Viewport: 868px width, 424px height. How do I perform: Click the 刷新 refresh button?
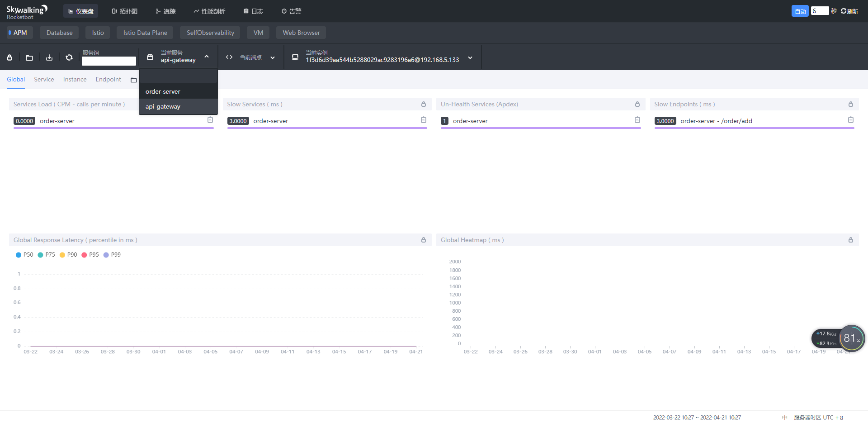[849, 11]
